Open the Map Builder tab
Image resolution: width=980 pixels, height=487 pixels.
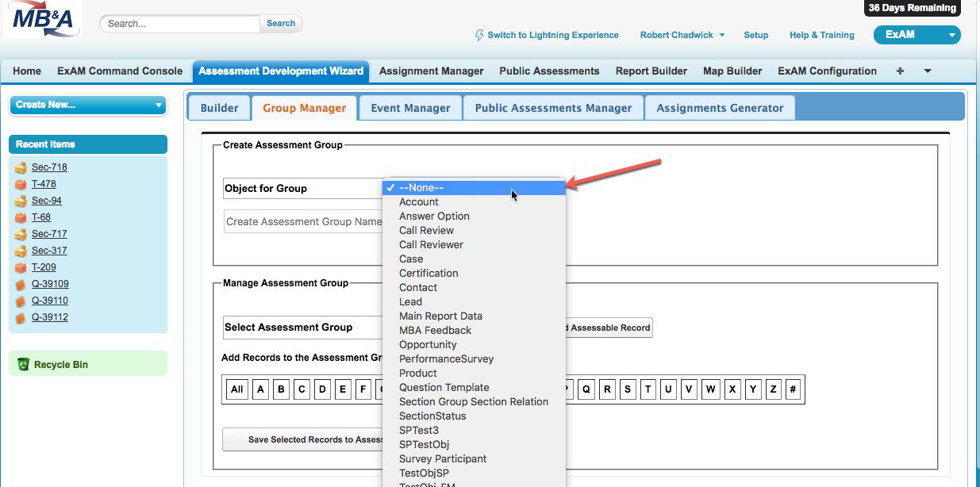pyautogui.click(x=732, y=71)
